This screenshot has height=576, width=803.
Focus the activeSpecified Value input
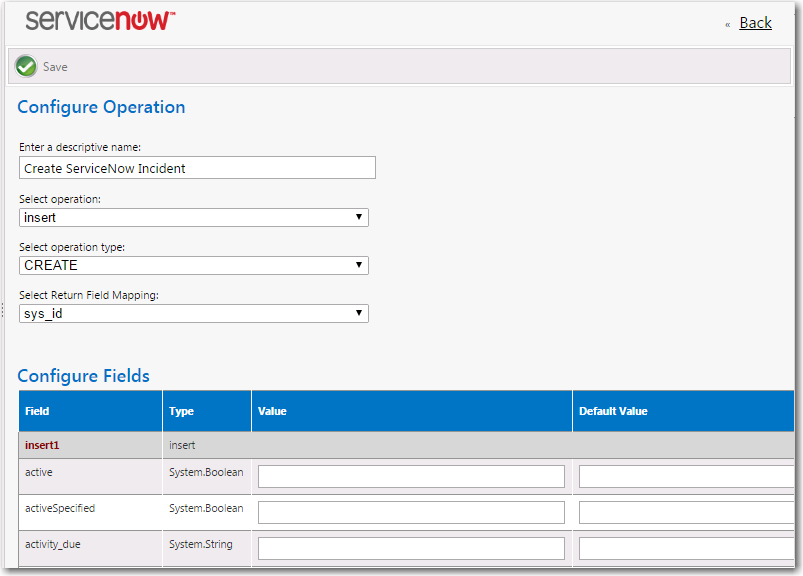411,512
